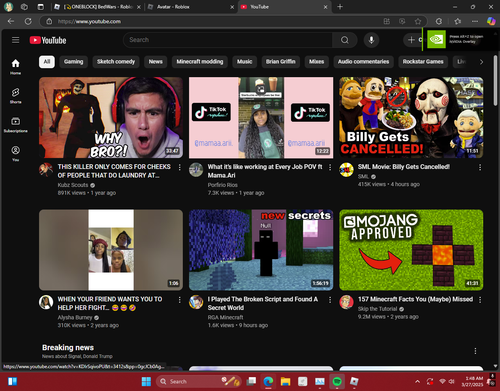Click the search magnifier button

(x=345, y=40)
